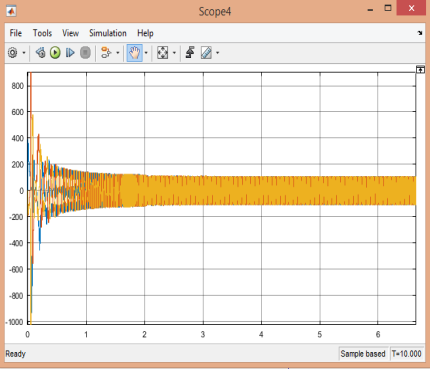Click the maximize axes button above plot
This screenshot has height=370, width=430.
[x=420, y=70]
